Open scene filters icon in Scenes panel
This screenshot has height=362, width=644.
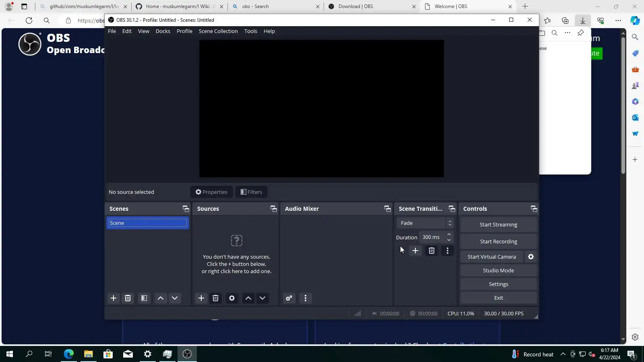[x=144, y=298]
